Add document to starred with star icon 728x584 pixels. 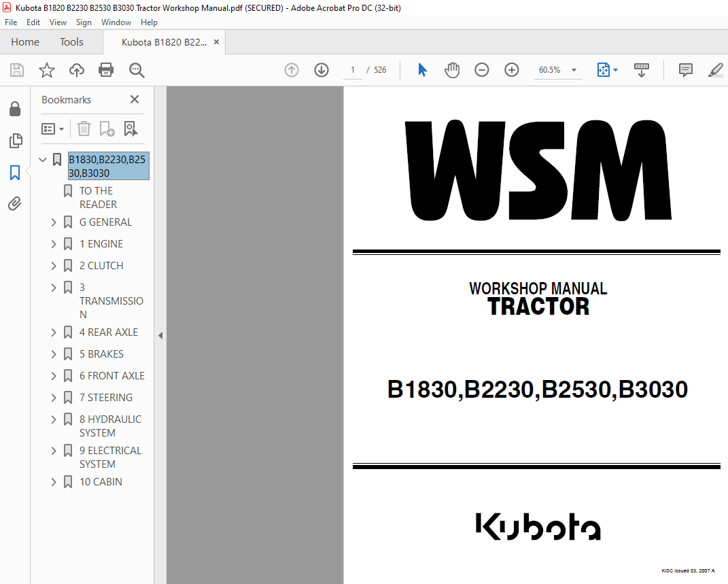click(x=46, y=70)
